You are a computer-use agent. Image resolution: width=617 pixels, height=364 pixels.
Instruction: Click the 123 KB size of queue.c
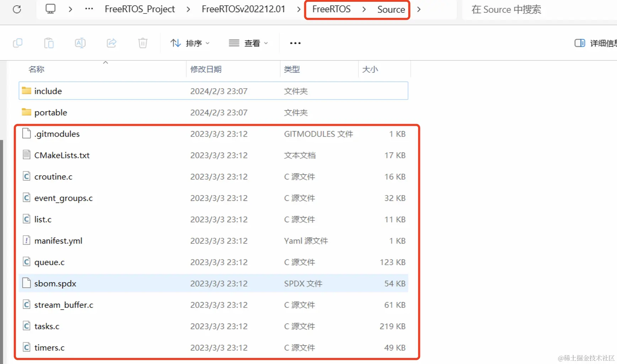pos(392,262)
